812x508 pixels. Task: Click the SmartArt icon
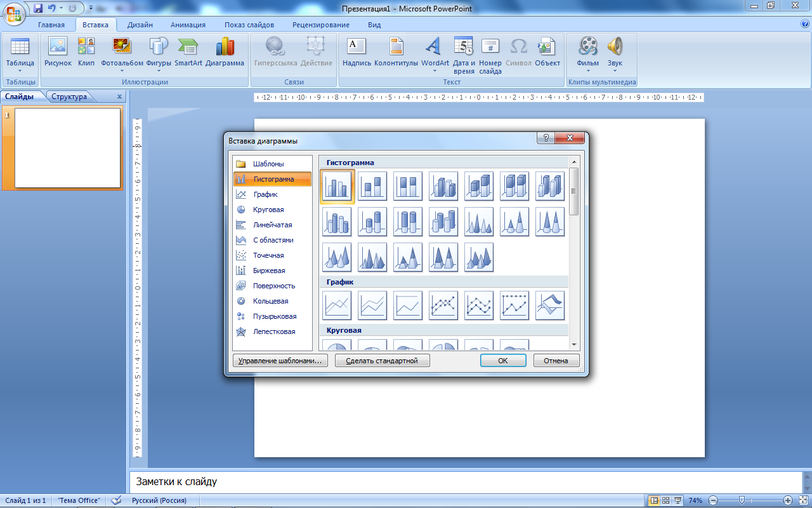[x=188, y=52]
